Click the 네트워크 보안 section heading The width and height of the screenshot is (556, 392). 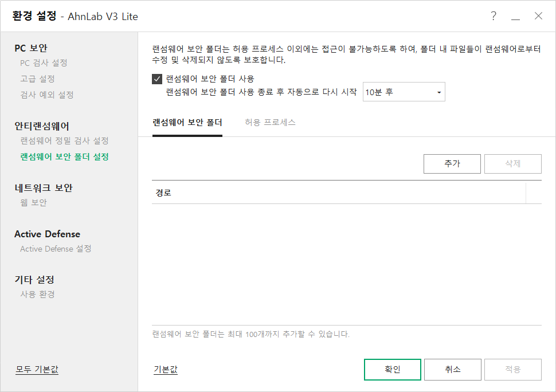coord(44,188)
